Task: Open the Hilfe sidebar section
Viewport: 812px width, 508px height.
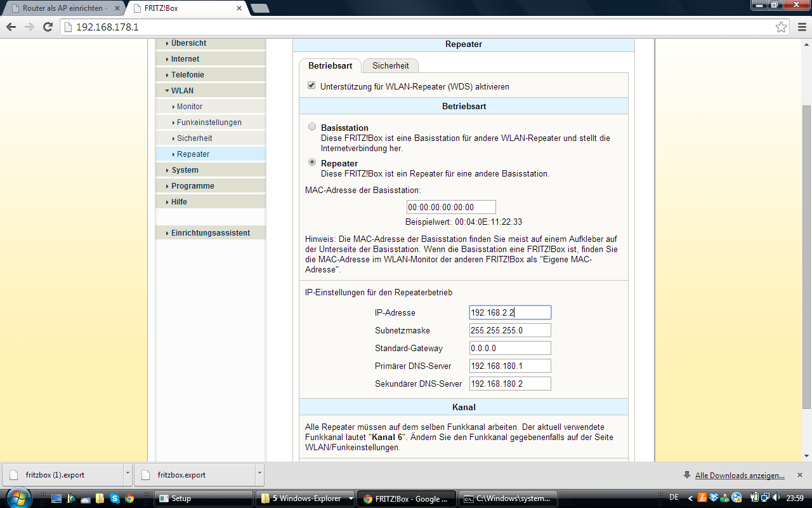Action: [210, 202]
